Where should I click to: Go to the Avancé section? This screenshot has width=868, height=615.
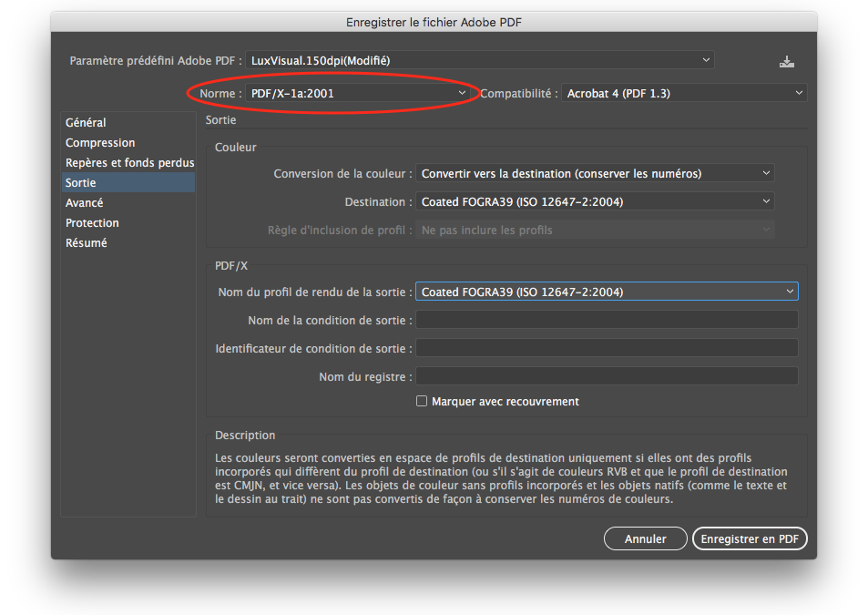[85, 203]
